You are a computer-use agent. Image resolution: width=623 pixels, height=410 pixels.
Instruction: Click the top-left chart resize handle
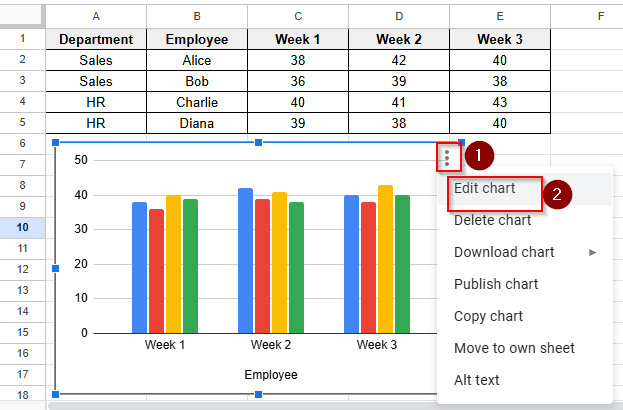[56, 143]
